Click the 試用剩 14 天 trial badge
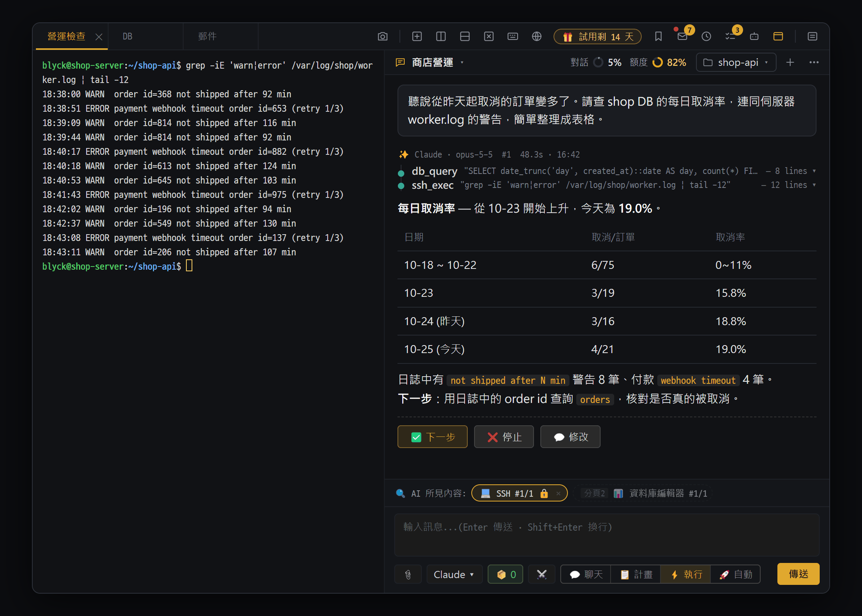 (x=597, y=36)
